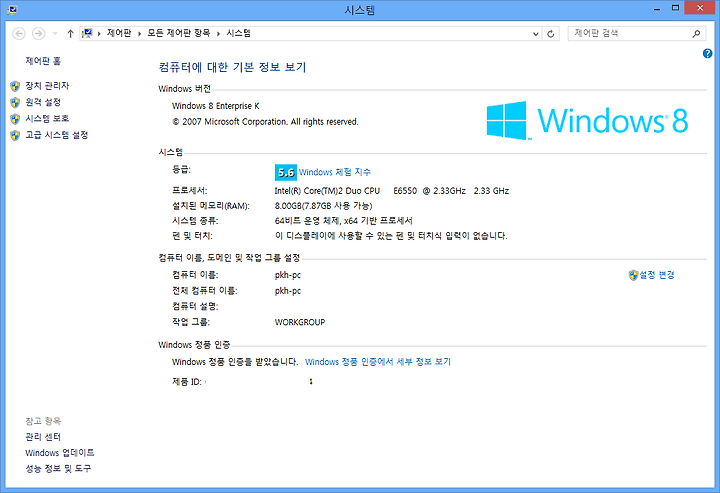Screen dimensions: 720x493
Task: Click the Windows 정품 인증을 받았습니다 text
Action: tap(235, 362)
